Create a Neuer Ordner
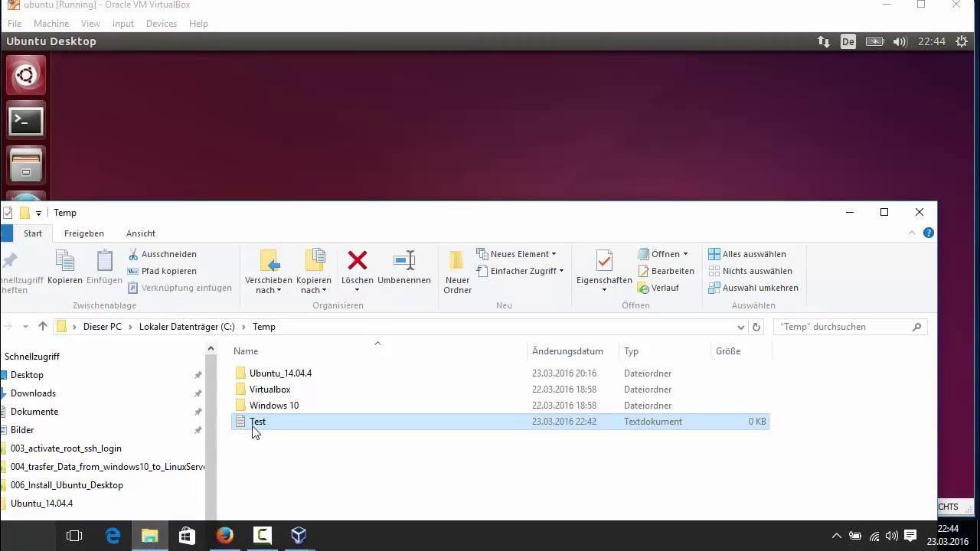The image size is (980, 551). point(457,272)
